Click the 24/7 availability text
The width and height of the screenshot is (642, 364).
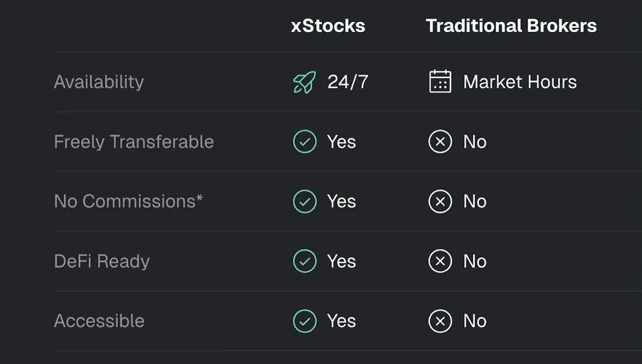(x=348, y=82)
